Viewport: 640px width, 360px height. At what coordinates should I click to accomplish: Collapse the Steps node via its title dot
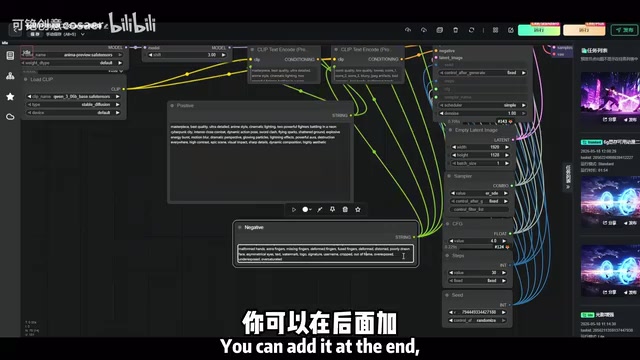pos(447,256)
